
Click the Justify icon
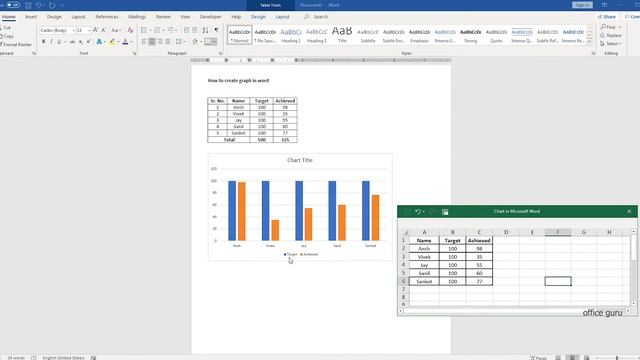pyautogui.click(x=168, y=42)
